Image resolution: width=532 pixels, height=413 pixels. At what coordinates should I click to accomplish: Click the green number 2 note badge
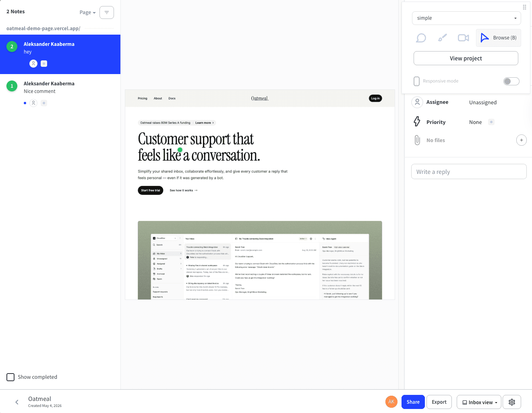click(x=12, y=46)
